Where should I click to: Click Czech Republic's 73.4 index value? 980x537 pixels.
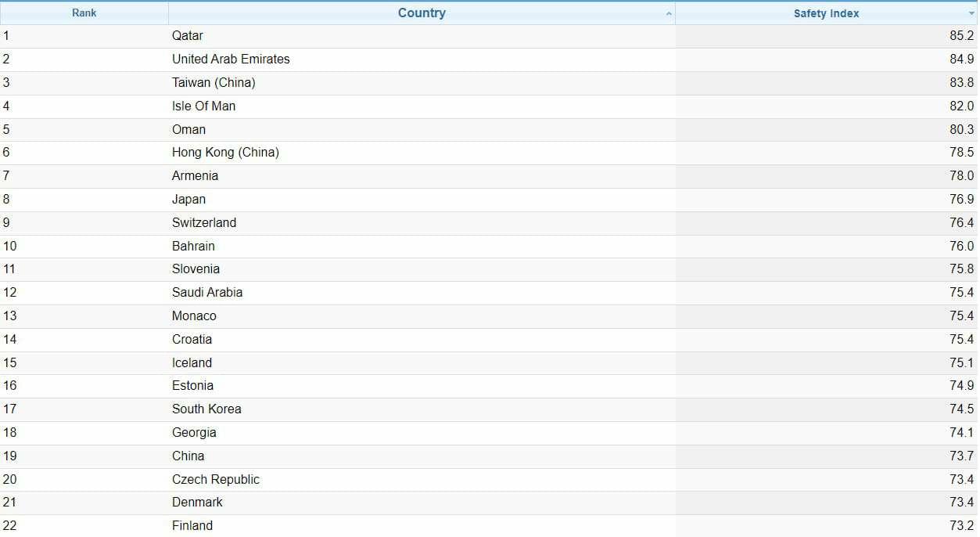[962, 480]
